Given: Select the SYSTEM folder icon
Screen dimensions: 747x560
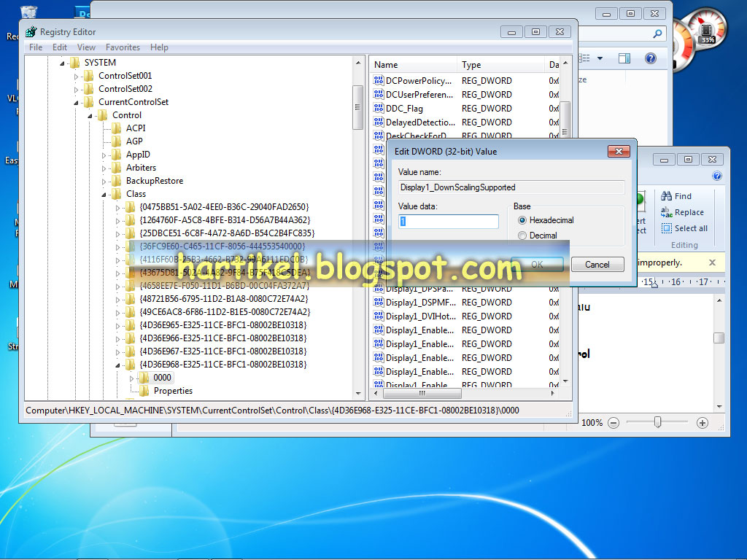Looking at the screenshot, I should pos(74,63).
